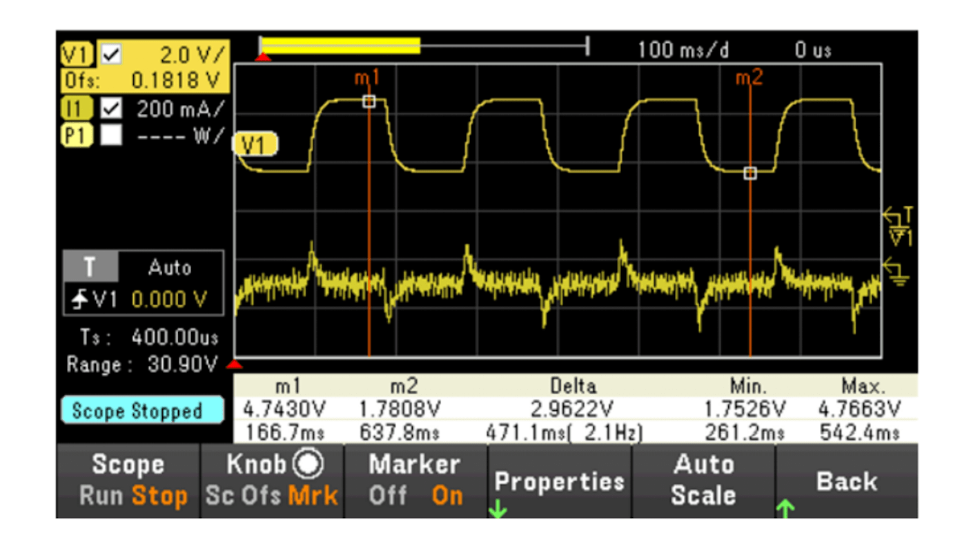Click the V1 waveform label tag
Viewport: 980px width, 551px height.
coord(254,144)
